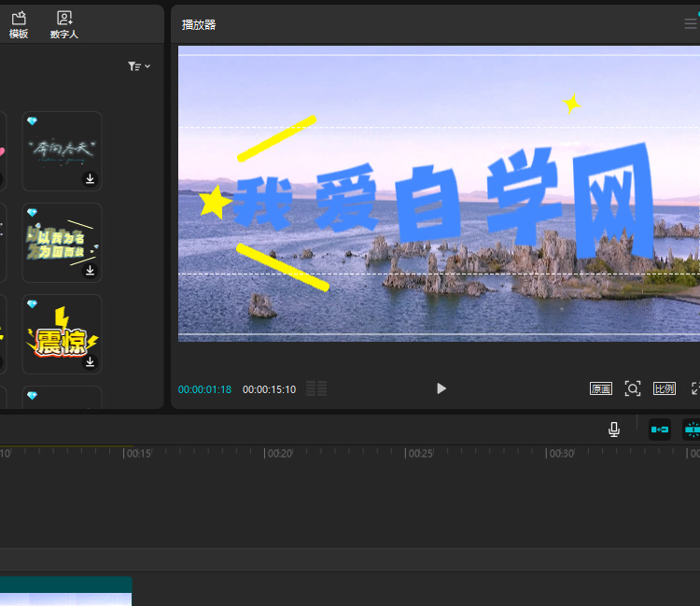Screen dimensions: 700x606
Task: Open the 比例 aspect ratio button
Action: pos(665,388)
